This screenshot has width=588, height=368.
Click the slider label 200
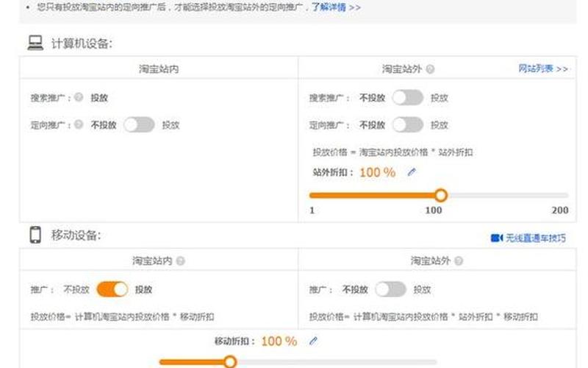tap(560, 210)
